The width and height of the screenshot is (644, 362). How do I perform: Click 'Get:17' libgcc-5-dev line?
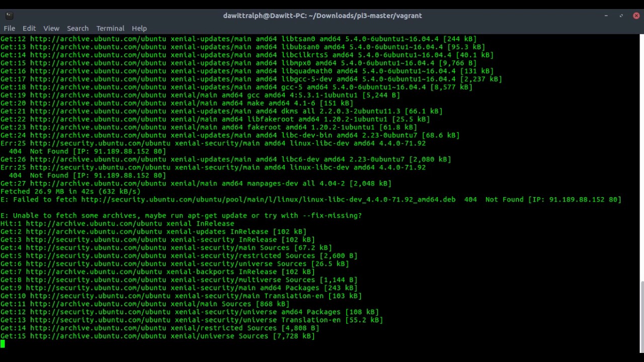point(251,79)
